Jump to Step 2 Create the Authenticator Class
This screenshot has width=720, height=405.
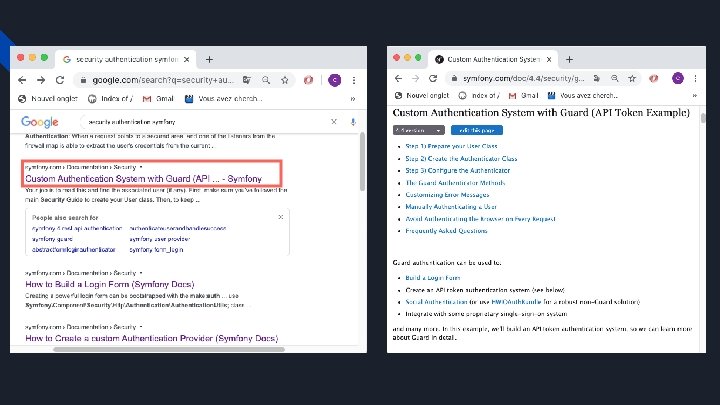[x=461, y=158]
